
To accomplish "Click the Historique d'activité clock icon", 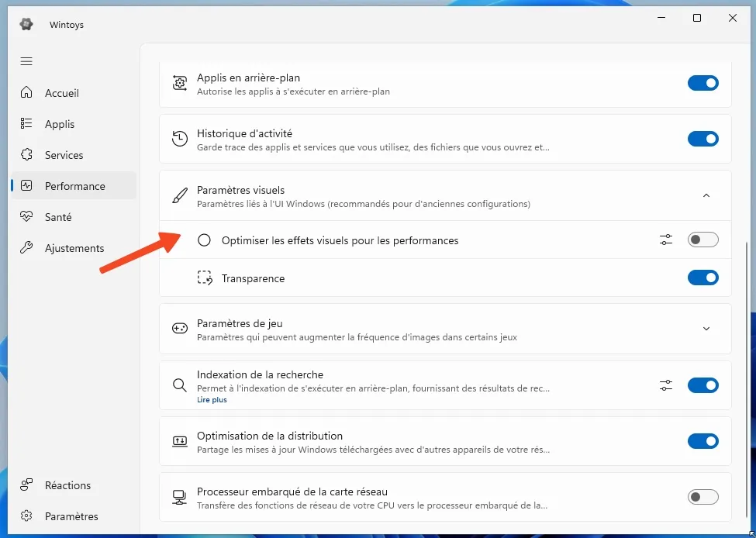I will point(180,140).
